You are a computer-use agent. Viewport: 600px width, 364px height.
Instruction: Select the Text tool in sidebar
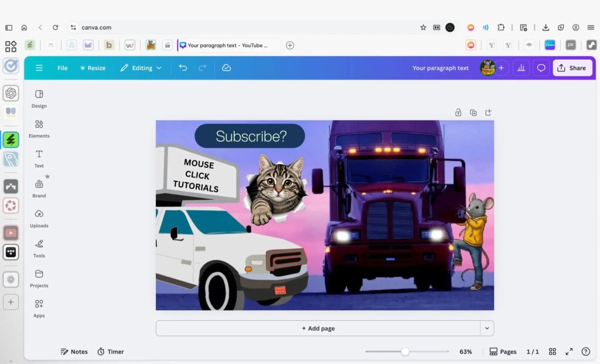pyautogui.click(x=39, y=158)
